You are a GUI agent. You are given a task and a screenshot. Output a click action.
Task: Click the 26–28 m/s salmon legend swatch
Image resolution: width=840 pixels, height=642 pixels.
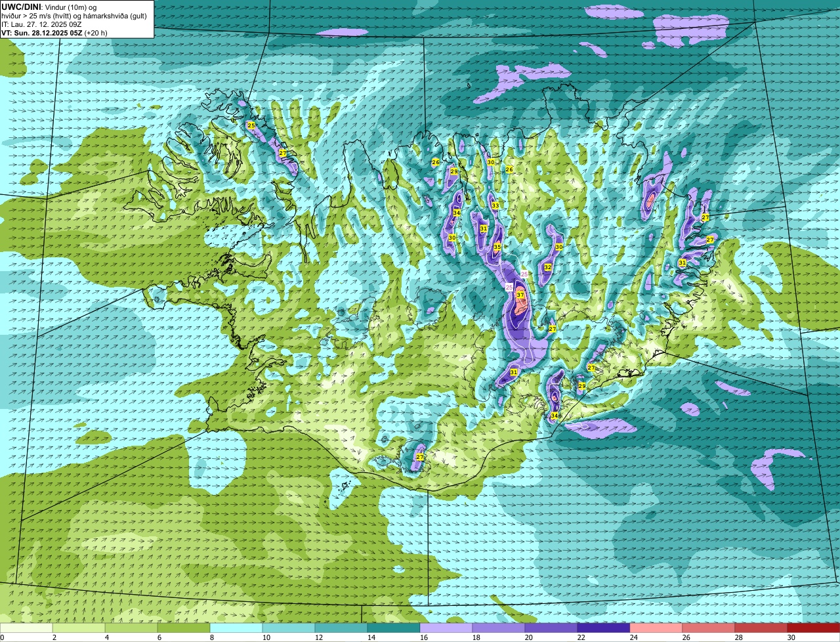pyautogui.click(x=709, y=628)
